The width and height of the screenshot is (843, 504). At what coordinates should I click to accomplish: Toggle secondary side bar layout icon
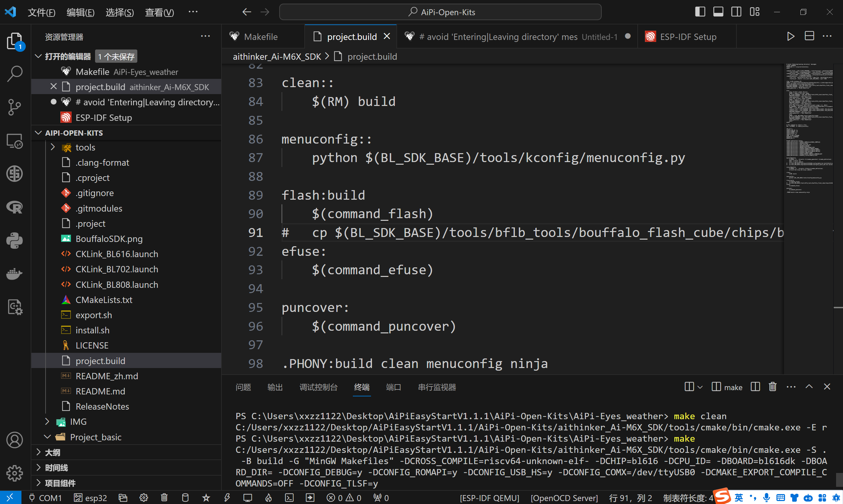point(736,12)
